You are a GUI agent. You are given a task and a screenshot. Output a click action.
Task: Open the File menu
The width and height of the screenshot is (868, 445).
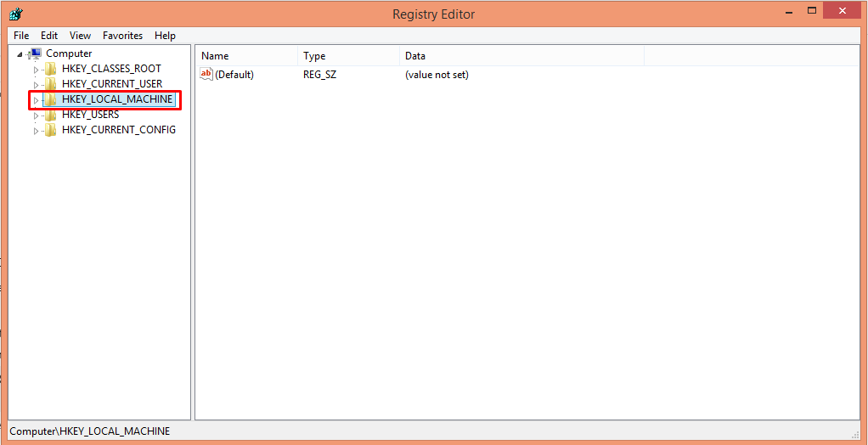(21, 36)
